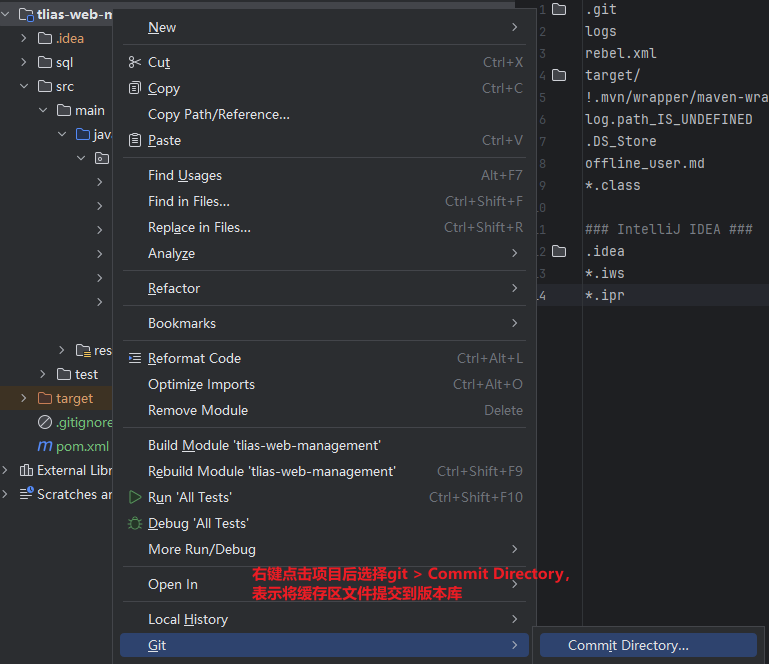Click the .idea folder icon in tree
Image resolution: width=769 pixels, height=664 pixels.
point(45,38)
